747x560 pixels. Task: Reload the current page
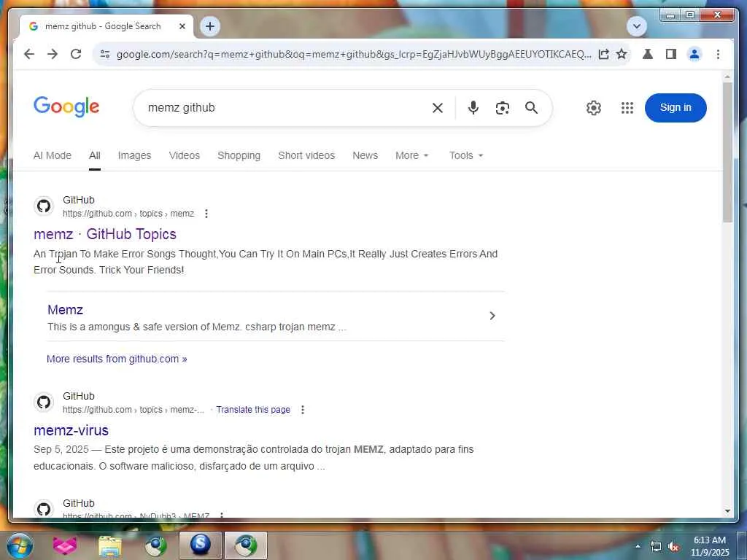pyautogui.click(x=76, y=54)
